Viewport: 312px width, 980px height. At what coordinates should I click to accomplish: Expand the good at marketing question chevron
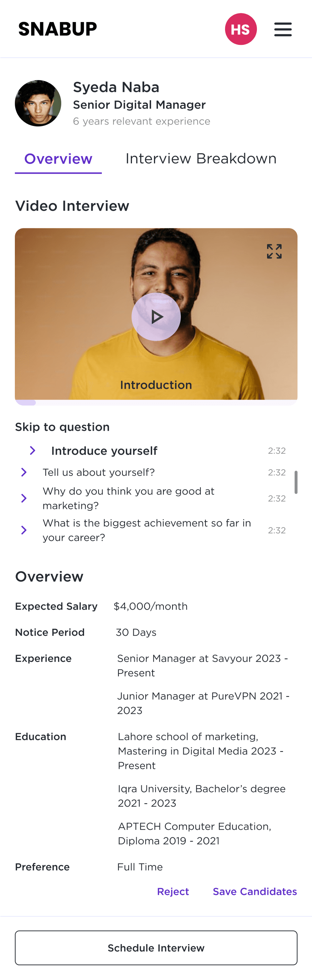point(24,498)
